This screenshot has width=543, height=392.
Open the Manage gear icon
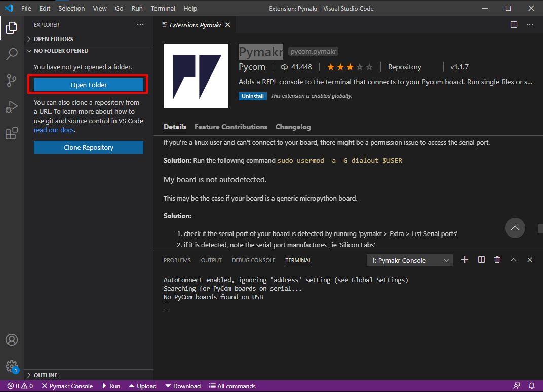12,366
